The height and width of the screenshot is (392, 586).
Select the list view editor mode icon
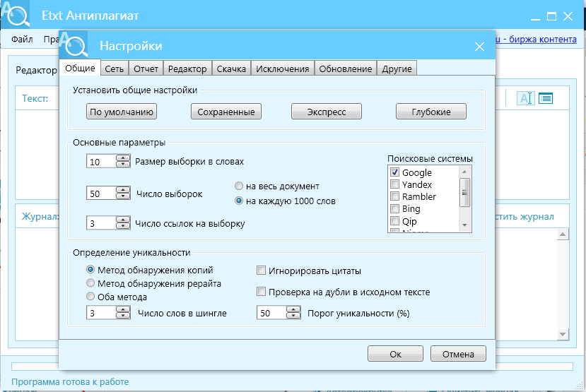pos(546,98)
